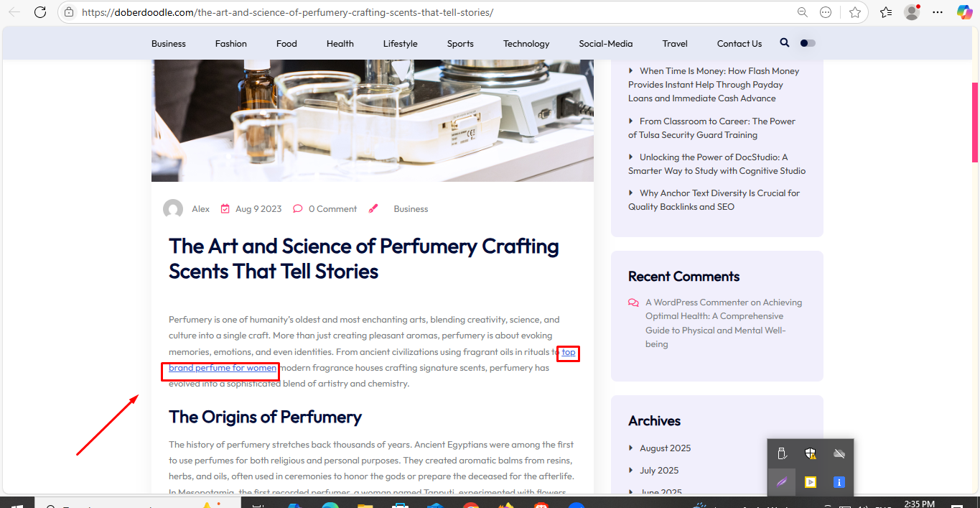Open browser Settings and more menu
Image resolution: width=980 pixels, height=508 pixels.
coord(938,12)
